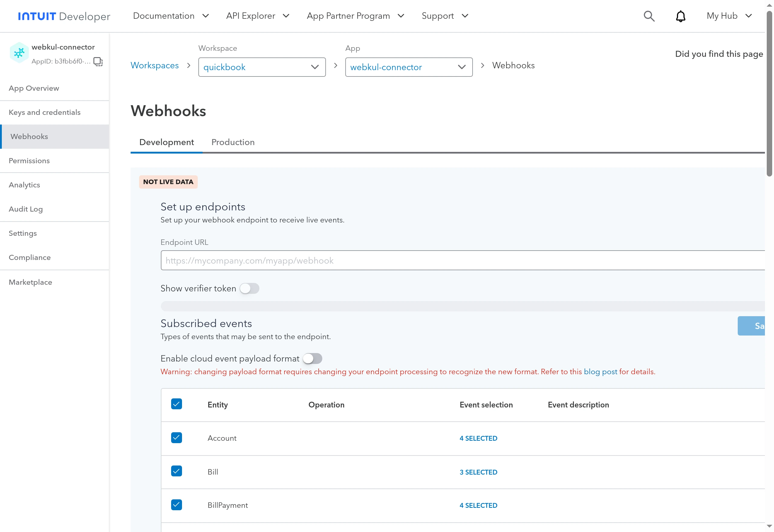Open Settings in the sidebar
The height and width of the screenshot is (532, 774).
tap(54, 233)
